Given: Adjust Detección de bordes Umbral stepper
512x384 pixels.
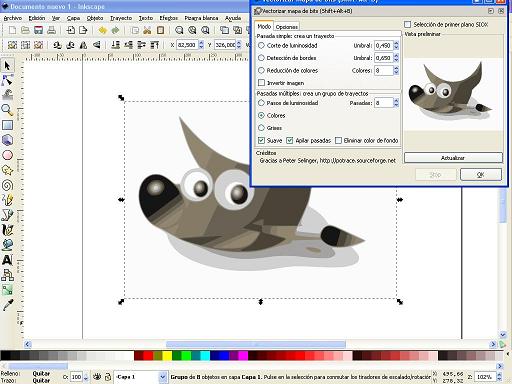Looking at the screenshot, I should [396, 58].
